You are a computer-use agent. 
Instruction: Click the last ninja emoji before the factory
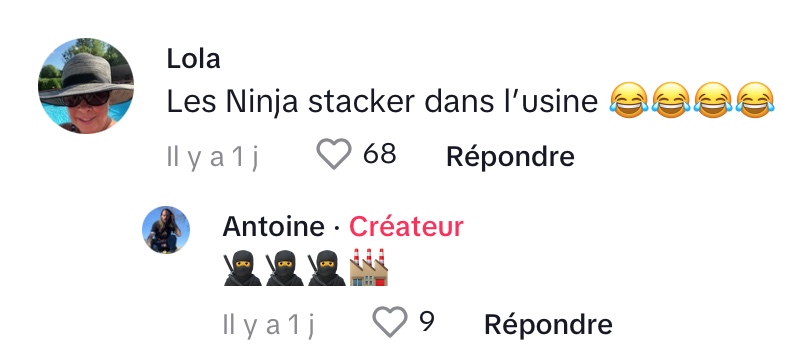coord(326,268)
